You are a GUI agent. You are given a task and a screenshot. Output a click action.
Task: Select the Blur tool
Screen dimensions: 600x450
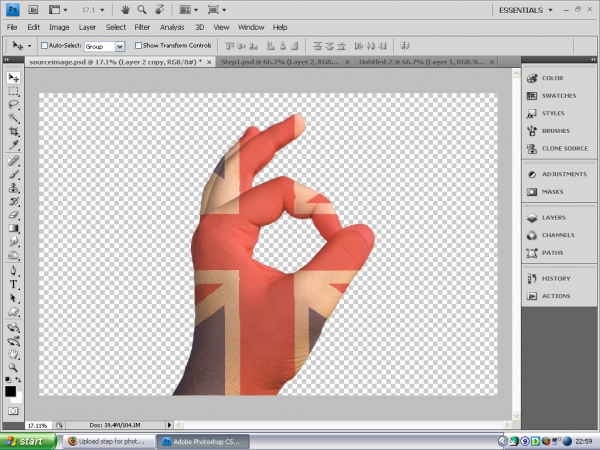tap(13, 241)
